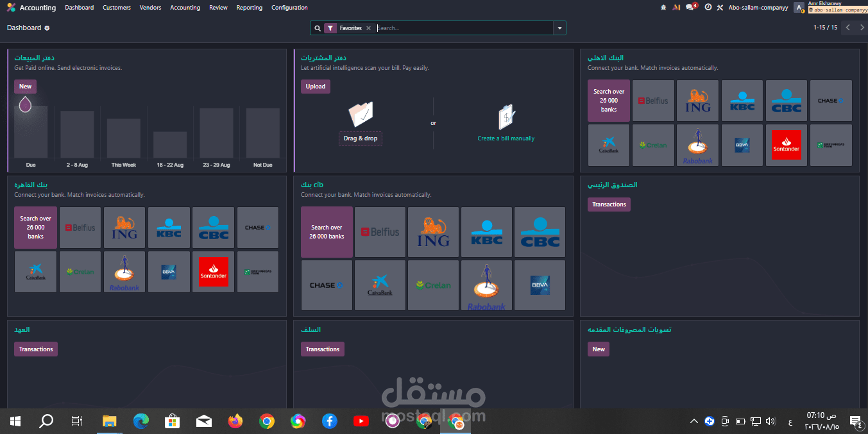The height and width of the screenshot is (434, 868).
Task: Open YouTube from the taskbar
Action: (361, 421)
